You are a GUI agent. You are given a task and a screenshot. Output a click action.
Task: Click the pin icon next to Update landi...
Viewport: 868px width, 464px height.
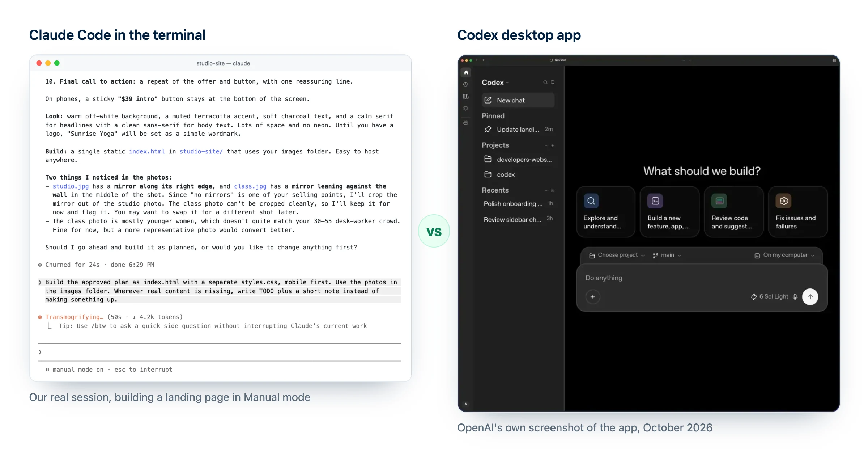488,129
